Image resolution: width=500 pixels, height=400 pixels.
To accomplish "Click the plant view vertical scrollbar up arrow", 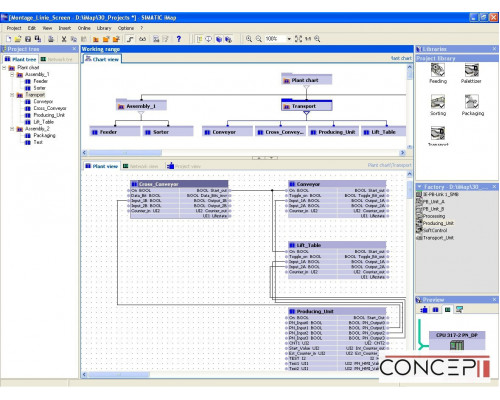I will [x=410, y=174].
